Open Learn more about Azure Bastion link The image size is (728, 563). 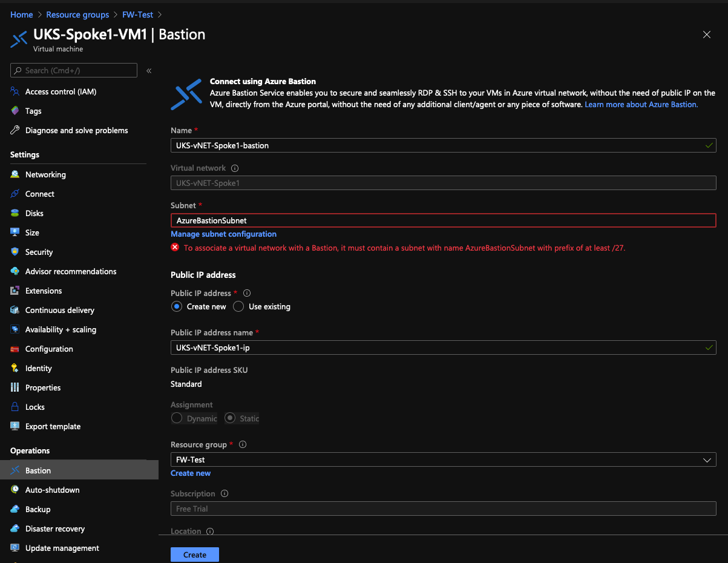[x=641, y=105]
